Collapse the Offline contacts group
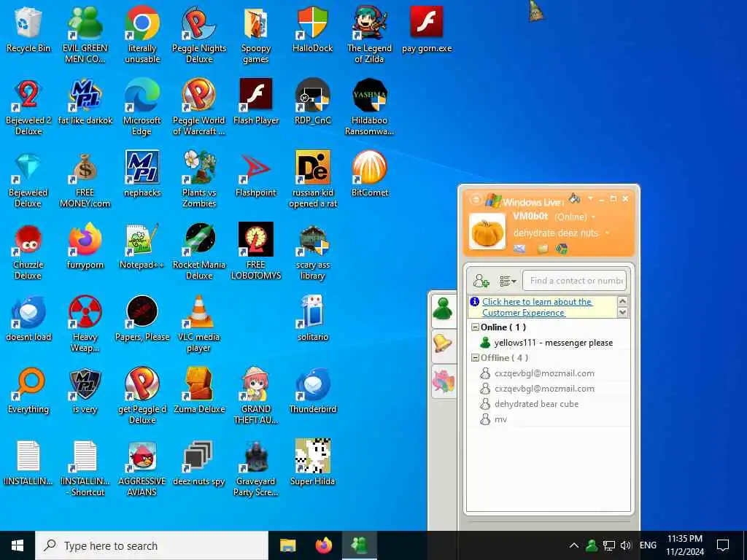Image resolution: width=747 pixels, height=560 pixels. pos(475,357)
